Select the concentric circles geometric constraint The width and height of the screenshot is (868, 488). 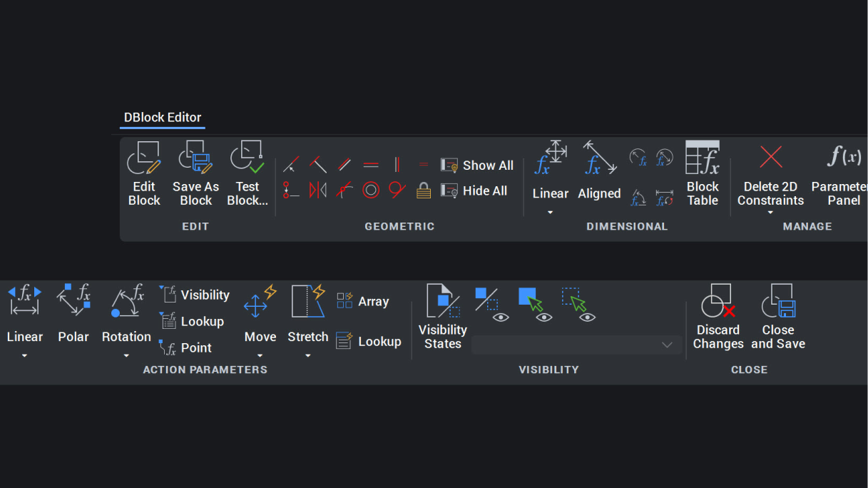click(x=371, y=190)
